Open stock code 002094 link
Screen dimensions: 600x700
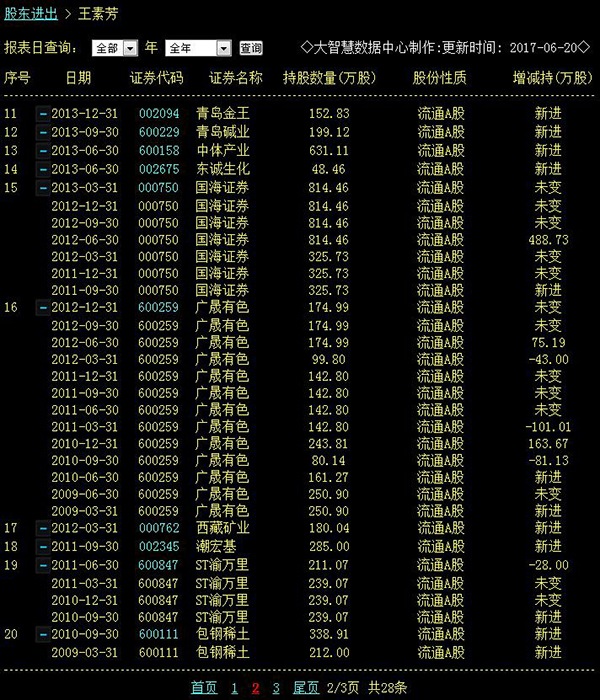[x=159, y=114]
